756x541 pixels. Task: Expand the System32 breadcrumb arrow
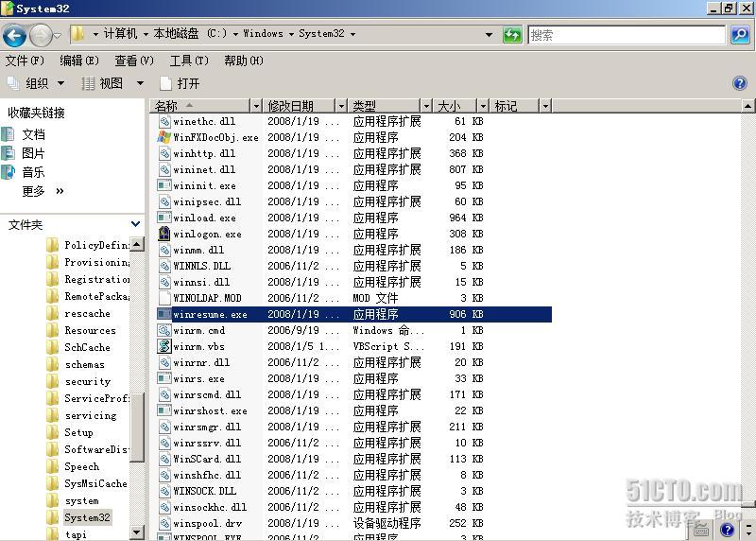click(352, 34)
